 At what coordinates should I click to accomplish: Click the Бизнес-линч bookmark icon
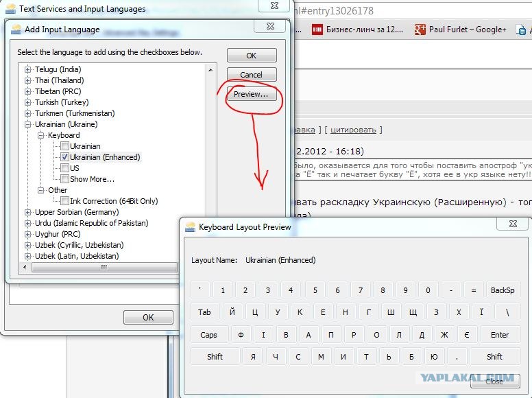coord(317,30)
